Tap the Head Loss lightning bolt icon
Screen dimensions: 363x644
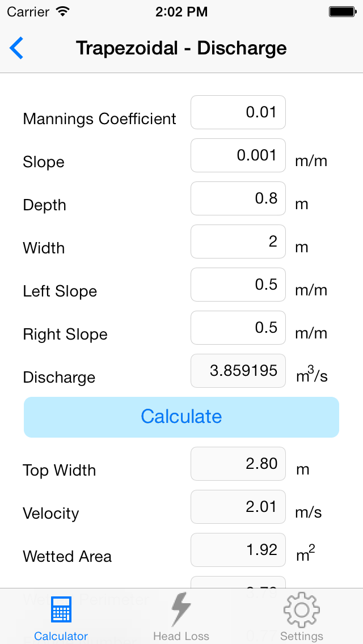pyautogui.click(x=181, y=609)
